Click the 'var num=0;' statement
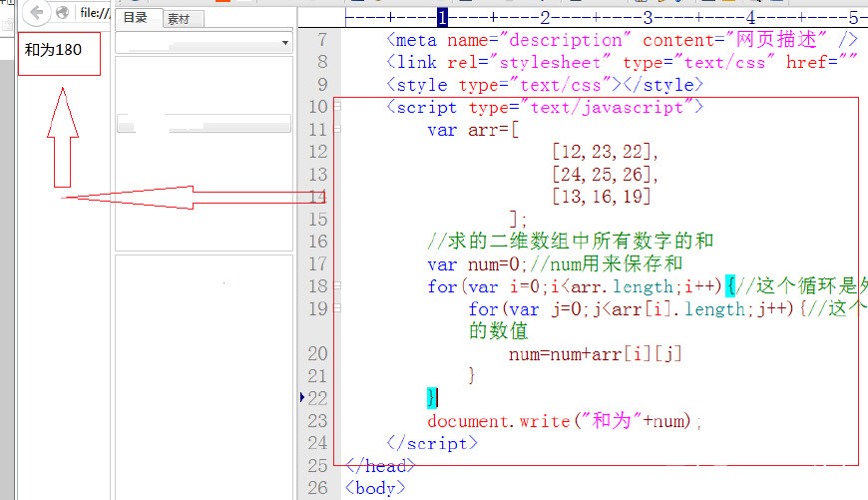This screenshot has height=500, width=868. [478, 264]
